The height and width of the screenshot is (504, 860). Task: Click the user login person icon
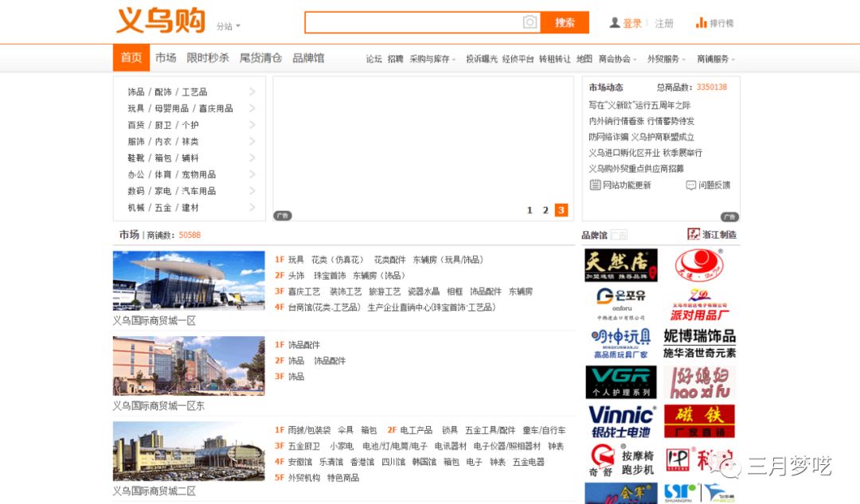[x=615, y=23]
